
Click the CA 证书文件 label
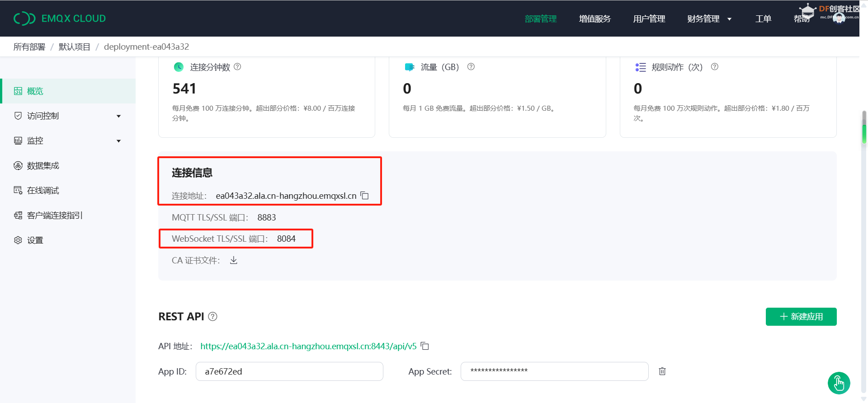[x=196, y=261]
